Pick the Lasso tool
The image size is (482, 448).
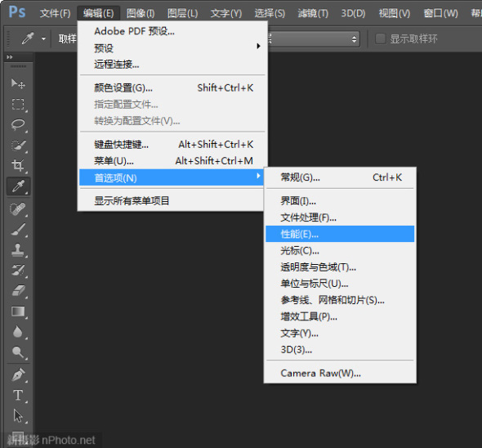point(18,124)
